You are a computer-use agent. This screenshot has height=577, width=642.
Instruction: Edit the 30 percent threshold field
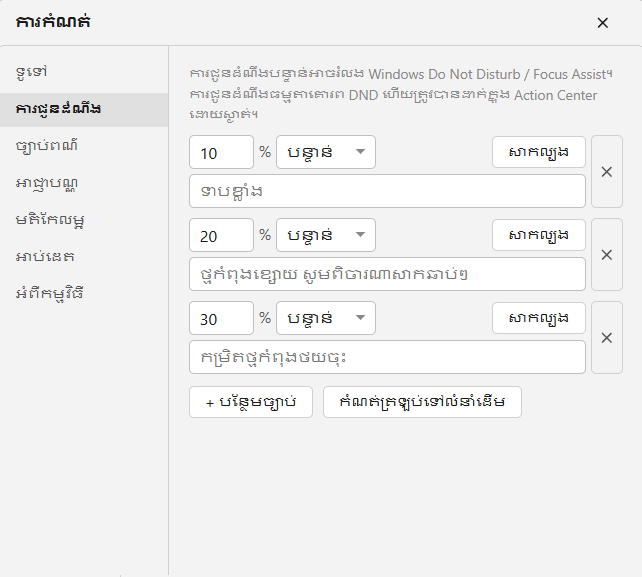pyautogui.click(x=222, y=318)
